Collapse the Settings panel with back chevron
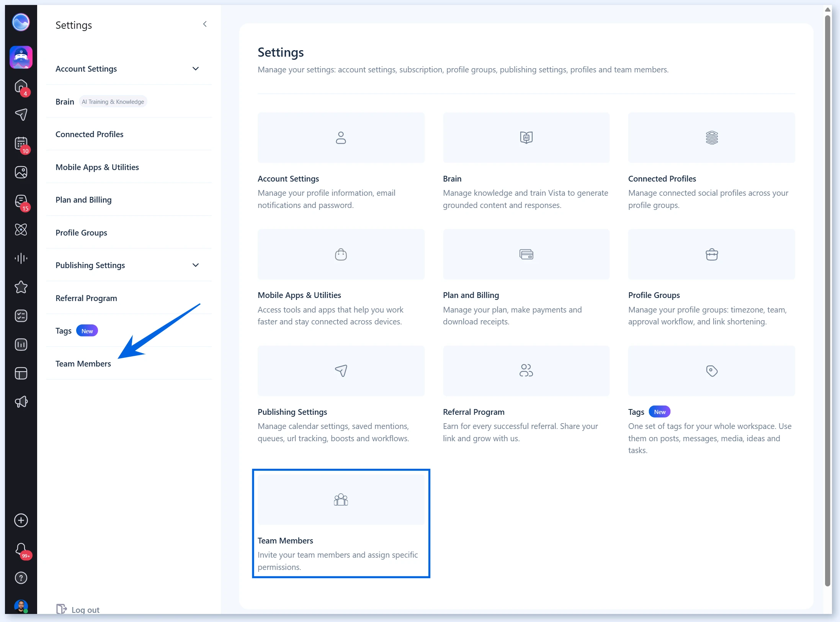The width and height of the screenshot is (840, 622). point(205,24)
